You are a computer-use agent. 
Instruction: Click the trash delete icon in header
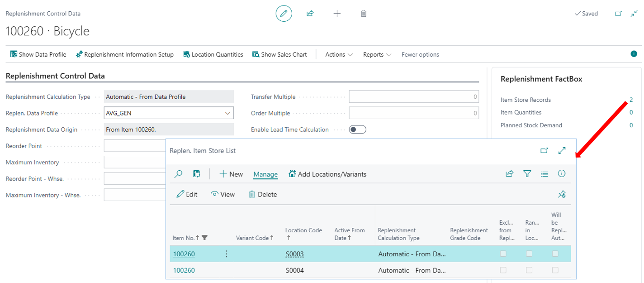pos(364,14)
